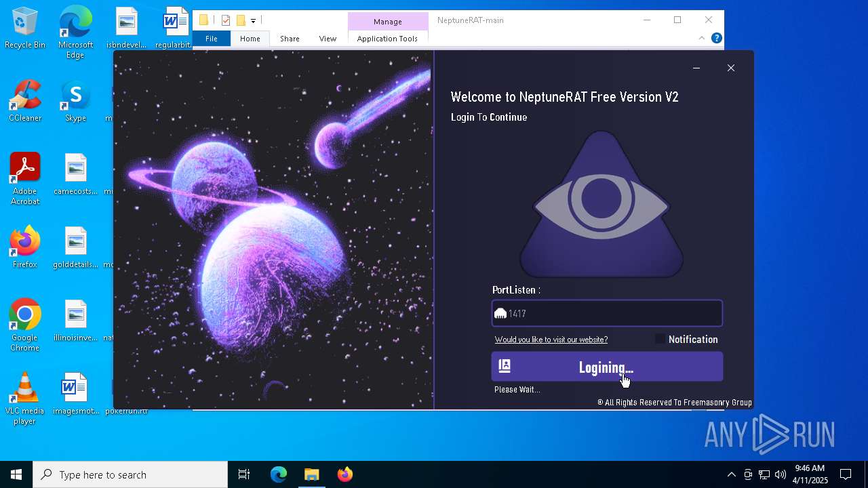The height and width of the screenshot is (488, 868).
Task: Open the Adobe Acrobat desktop shortcut
Action: coord(25,179)
